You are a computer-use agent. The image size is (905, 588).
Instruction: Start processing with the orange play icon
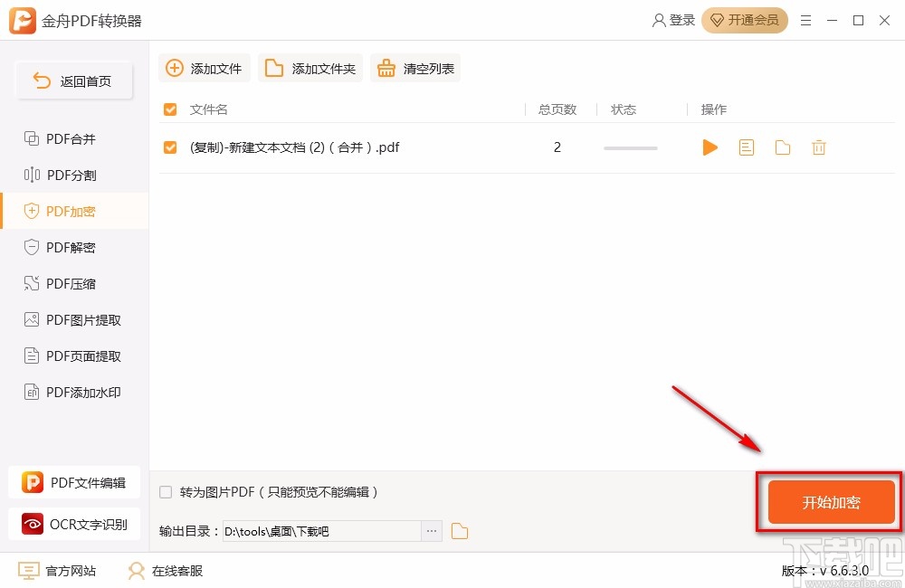click(710, 147)
